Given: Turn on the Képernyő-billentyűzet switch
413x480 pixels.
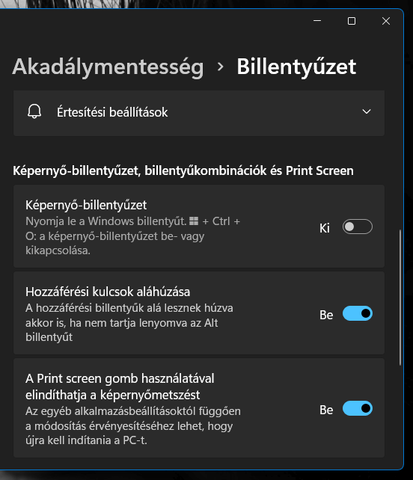Looking at the screenshot, I should 357,227.
